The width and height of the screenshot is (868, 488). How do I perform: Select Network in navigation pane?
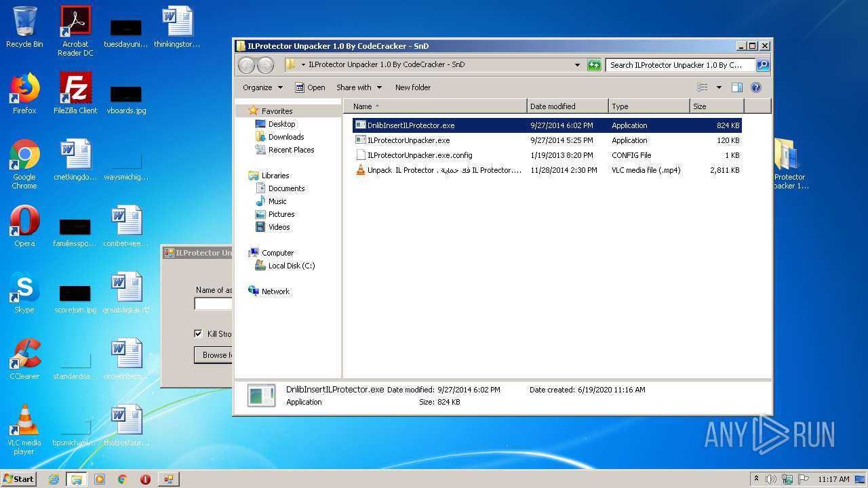(275, 291)
